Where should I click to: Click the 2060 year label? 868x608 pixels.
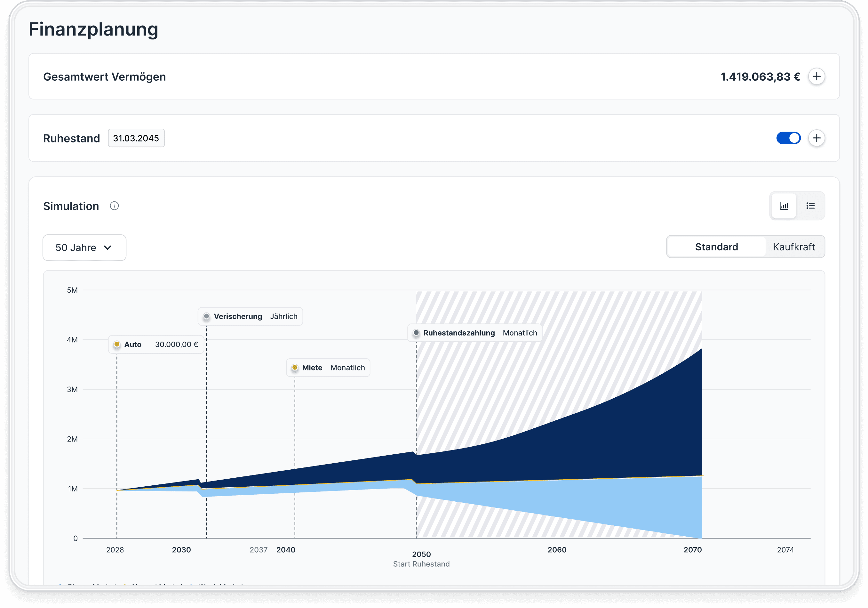tap(557, 550)
